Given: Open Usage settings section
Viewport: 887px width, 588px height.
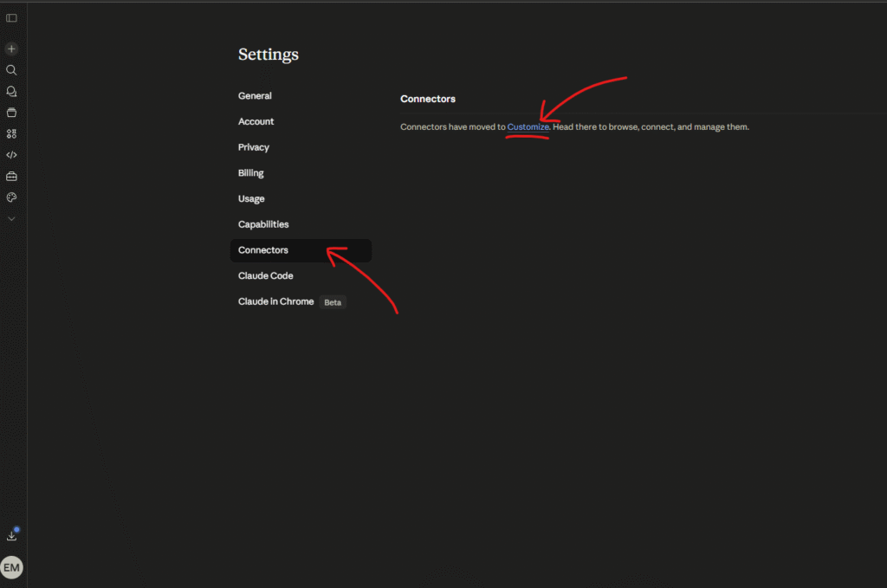Looking at the screenshot, I should click(x=251, y=198).
